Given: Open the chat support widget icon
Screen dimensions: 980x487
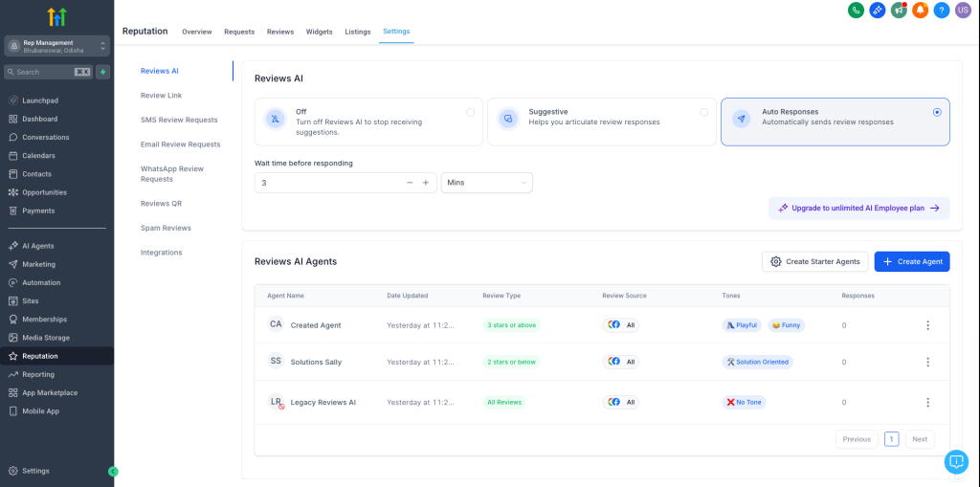Looking at the screenshot, I should (956, 462).
